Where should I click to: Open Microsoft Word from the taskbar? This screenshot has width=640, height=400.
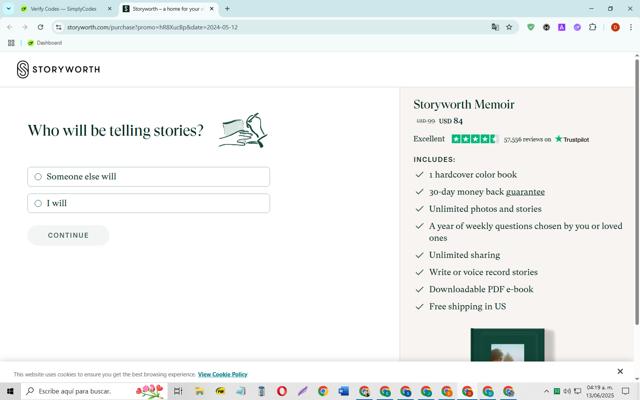tap(343, 391)
